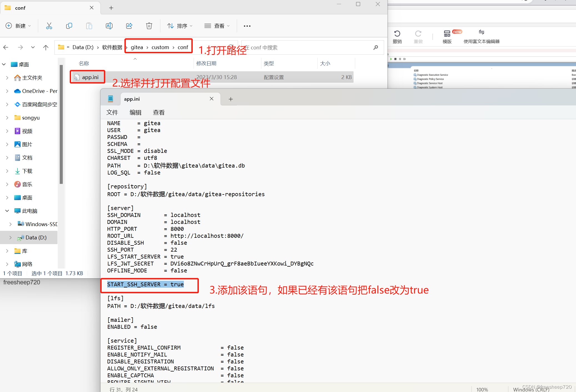Image resolution: width=576 pixels, height=392 pixels.
Task: Click the navigation pane vertical scrollbar
Action: point(61,124)
